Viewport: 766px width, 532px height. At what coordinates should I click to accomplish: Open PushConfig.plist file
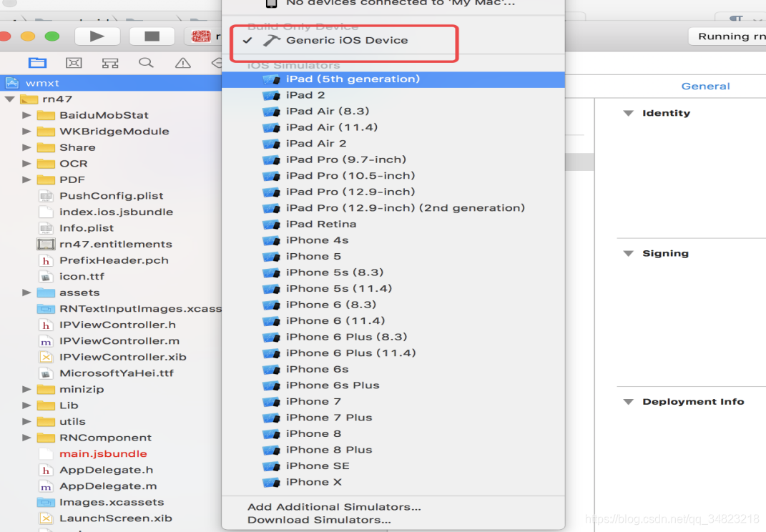(x=111, y=196)
